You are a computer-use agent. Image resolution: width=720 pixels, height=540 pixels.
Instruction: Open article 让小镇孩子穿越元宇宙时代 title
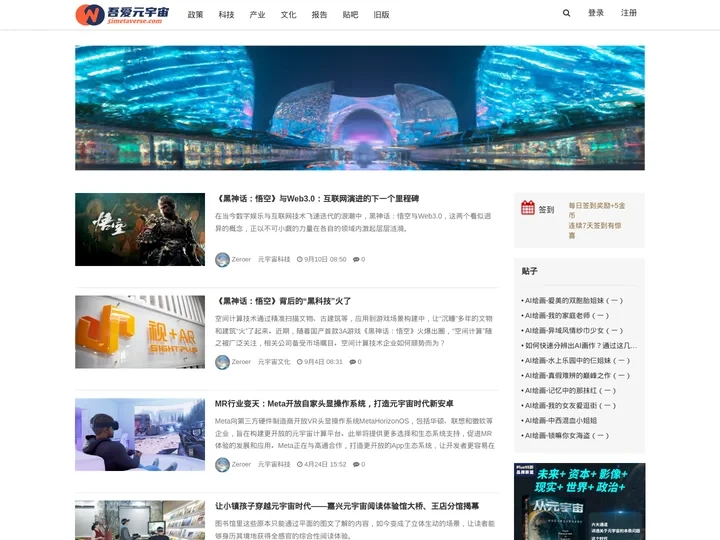[347, 506]
